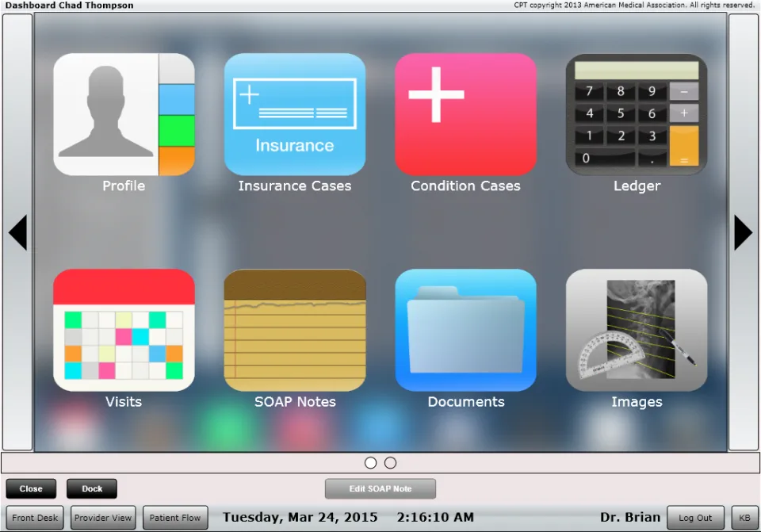Viewport: 761px width, 532px height.
Task: Open the Images x-ray icon
Action: [x=637, y=330]
